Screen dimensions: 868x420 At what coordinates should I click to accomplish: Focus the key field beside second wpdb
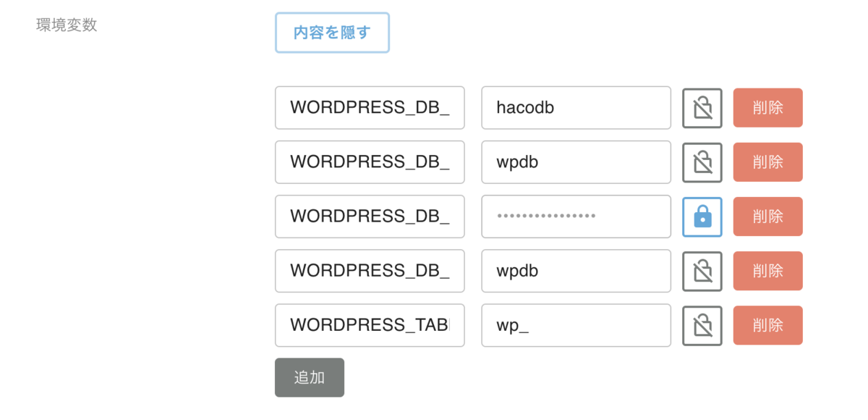370,271
